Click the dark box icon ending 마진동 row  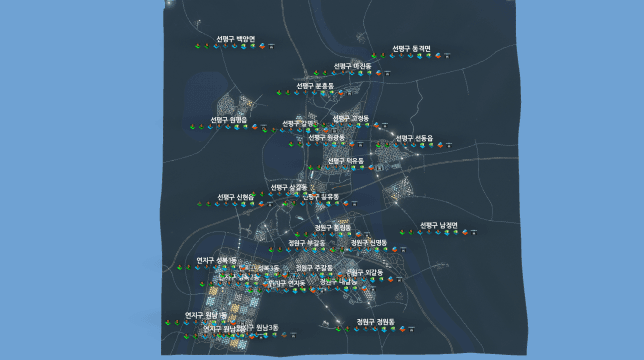tap(387, 73)
